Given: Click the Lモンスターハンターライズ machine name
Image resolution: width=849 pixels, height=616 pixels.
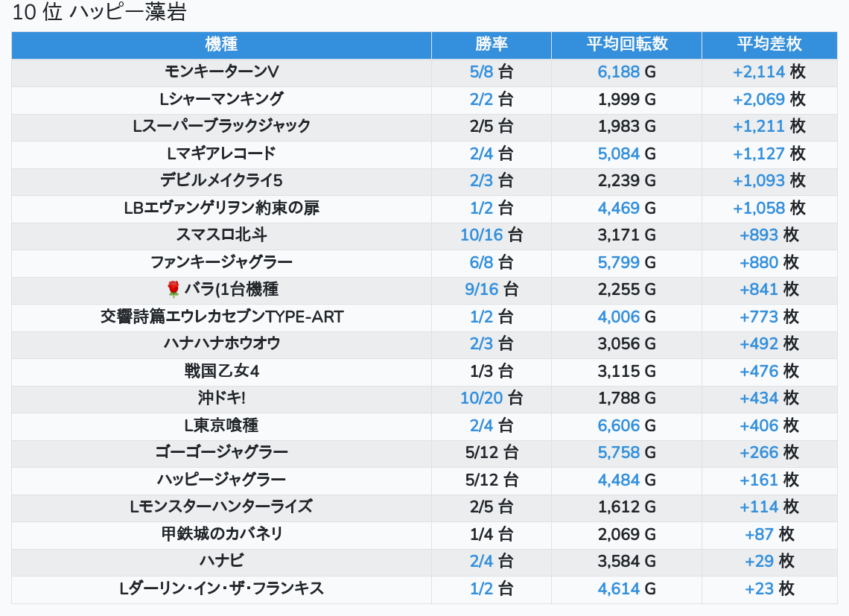Looking at the screenshot, I should (221, 507).
